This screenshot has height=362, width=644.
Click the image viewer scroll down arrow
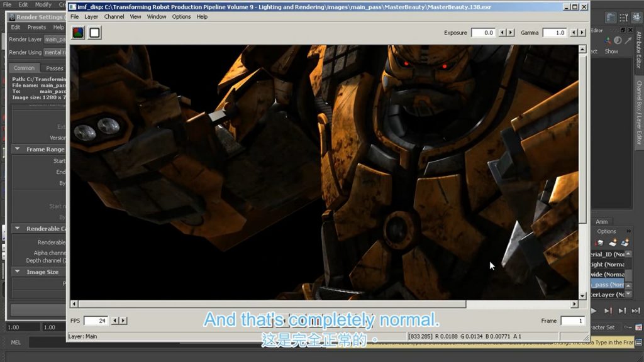[x=582, y=295]
